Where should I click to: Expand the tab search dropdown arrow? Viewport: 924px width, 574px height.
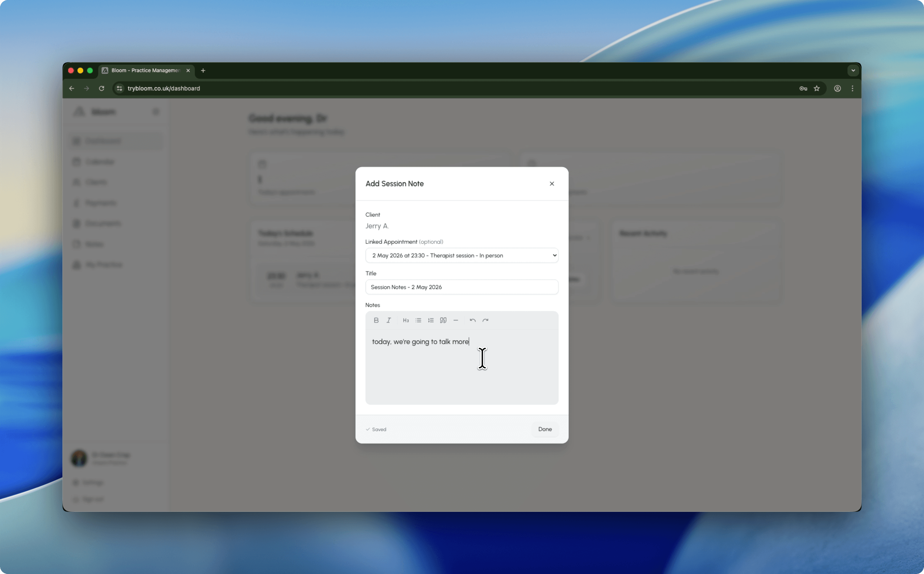(853, 71)
